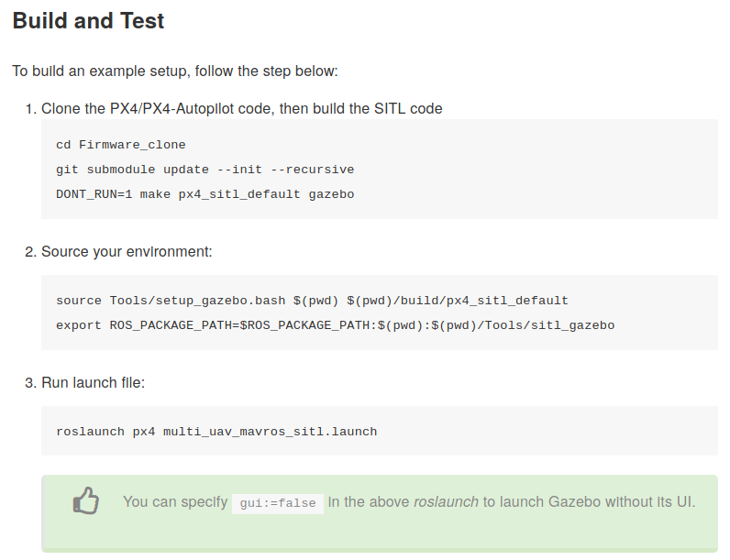Click the "Run launch file:" step text
730x560 pixels.
pos(93,382)
